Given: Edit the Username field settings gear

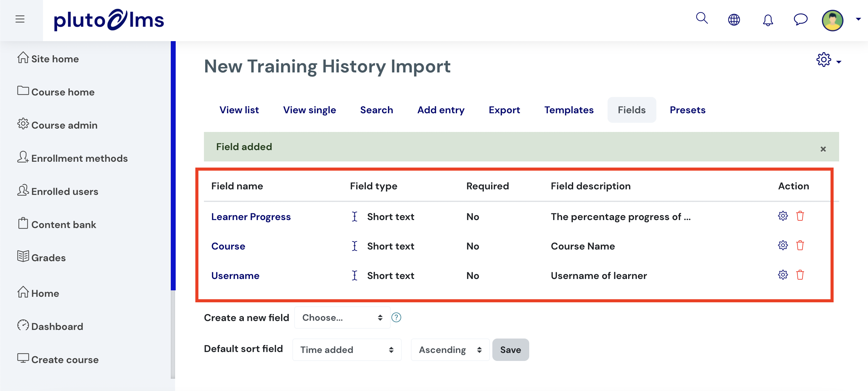Looking at the screenshot, I should 783,275.
